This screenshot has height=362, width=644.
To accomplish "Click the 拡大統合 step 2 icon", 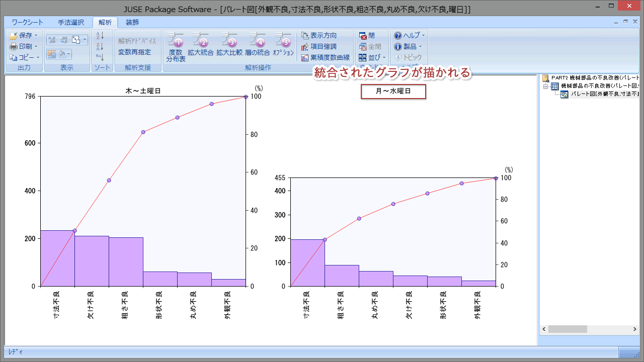I will pos(201,44).
